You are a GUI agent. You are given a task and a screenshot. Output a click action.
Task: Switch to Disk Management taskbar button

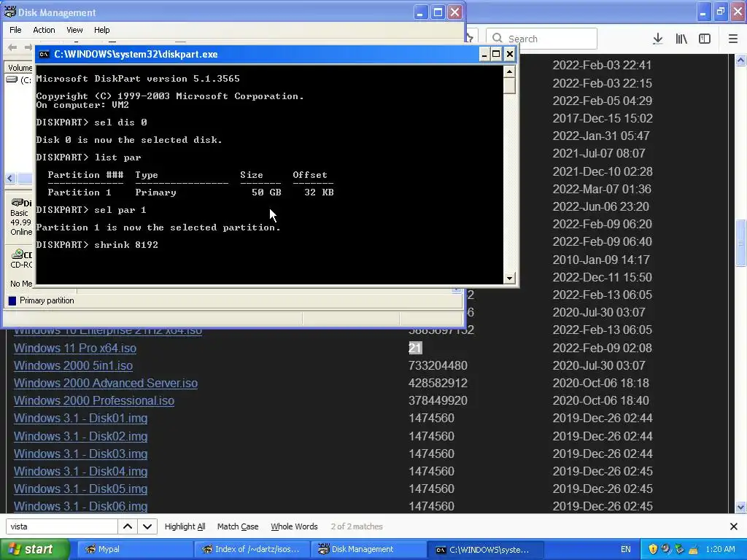tap(368, 550)
